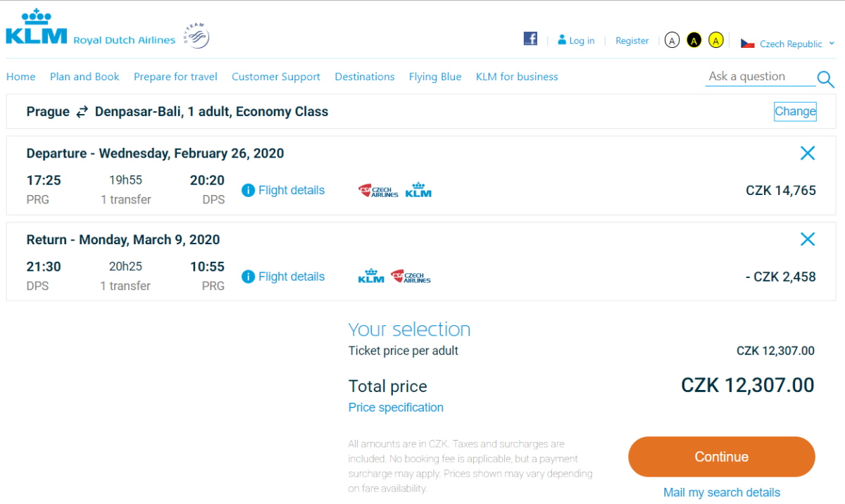Enable the yellow contrast mode
The width and height of the screenshot is (845, 504).
click(x=716, y=41)
